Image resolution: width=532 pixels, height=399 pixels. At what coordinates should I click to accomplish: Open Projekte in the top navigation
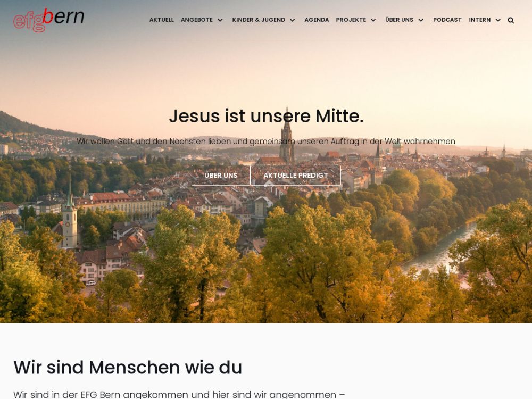point(351,20)
